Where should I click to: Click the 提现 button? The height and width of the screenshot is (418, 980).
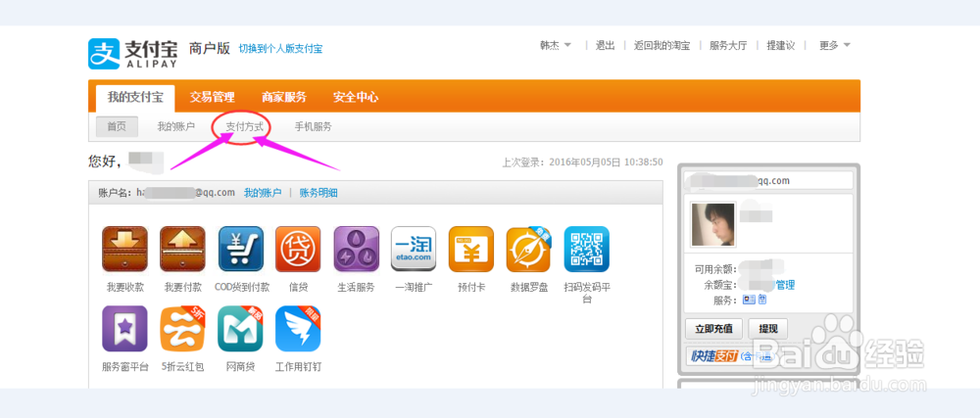(768, 328)
